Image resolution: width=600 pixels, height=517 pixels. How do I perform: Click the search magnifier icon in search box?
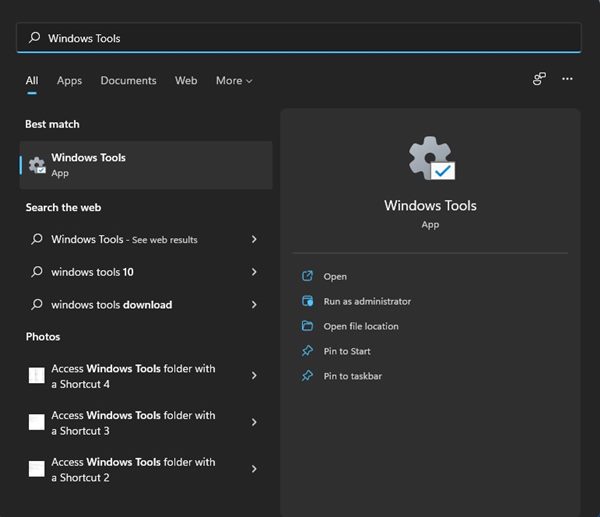tap(36, 38)
